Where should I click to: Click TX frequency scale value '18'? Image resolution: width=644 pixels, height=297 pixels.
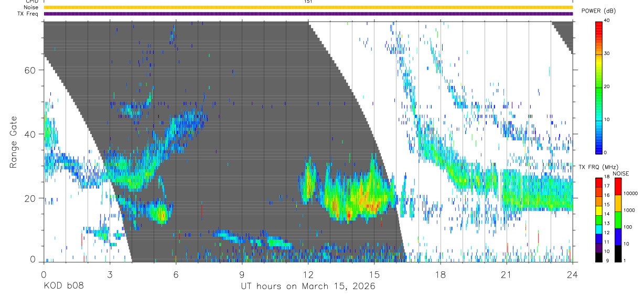coord(607,178)
